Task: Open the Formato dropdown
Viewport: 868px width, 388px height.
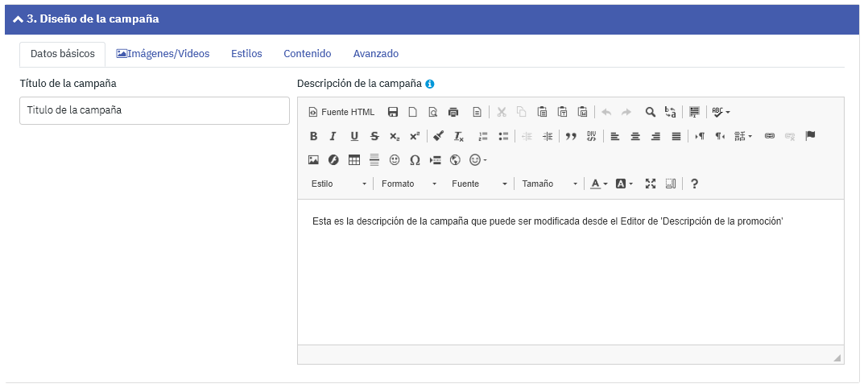Action: click(408, 184)
